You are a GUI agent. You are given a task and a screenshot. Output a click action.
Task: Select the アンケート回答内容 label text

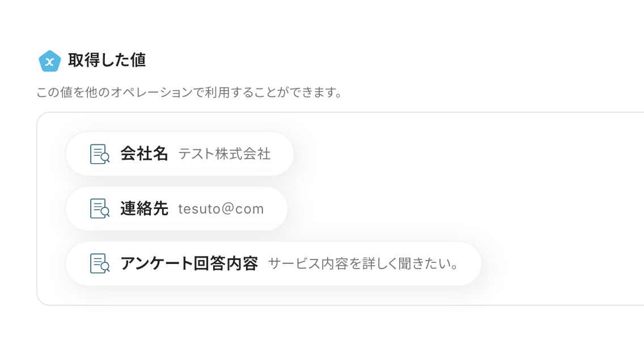[189, 264]
